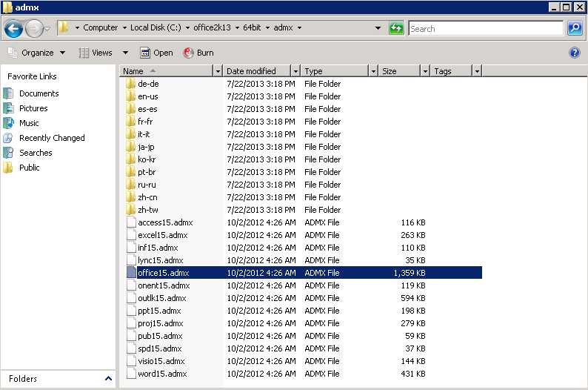Screen dimensions: 588x390
Task: Go back with the Back arrow button
Action: pyautogui.click(x=13, y=28)
